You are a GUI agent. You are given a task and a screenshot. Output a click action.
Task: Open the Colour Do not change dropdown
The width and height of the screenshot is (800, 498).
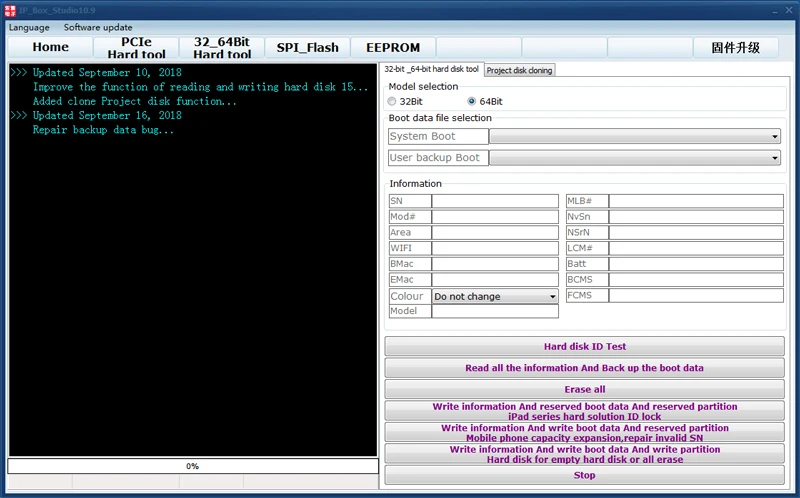point(495,296)
